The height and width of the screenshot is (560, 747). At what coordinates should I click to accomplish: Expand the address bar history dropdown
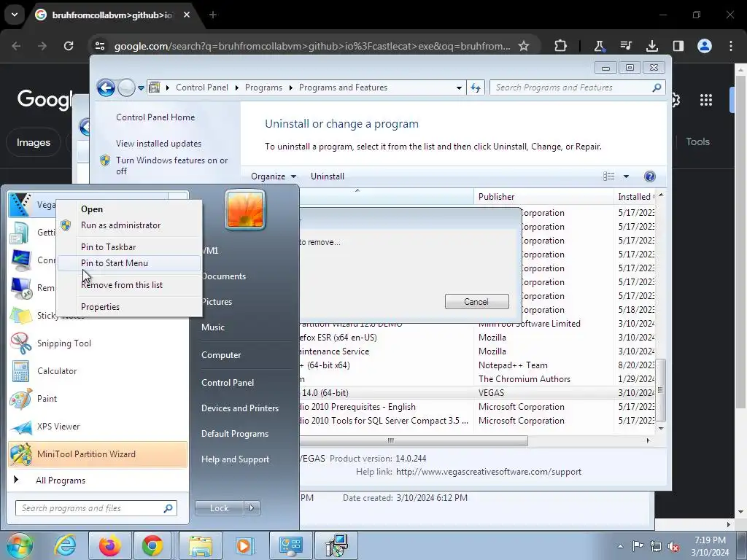click(459, 87)
